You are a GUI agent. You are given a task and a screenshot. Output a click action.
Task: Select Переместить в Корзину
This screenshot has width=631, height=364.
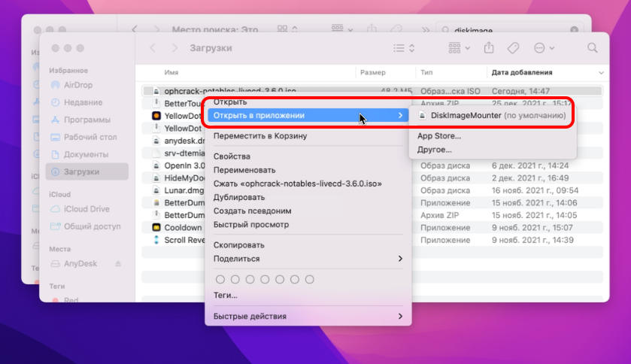click(308, 136)
